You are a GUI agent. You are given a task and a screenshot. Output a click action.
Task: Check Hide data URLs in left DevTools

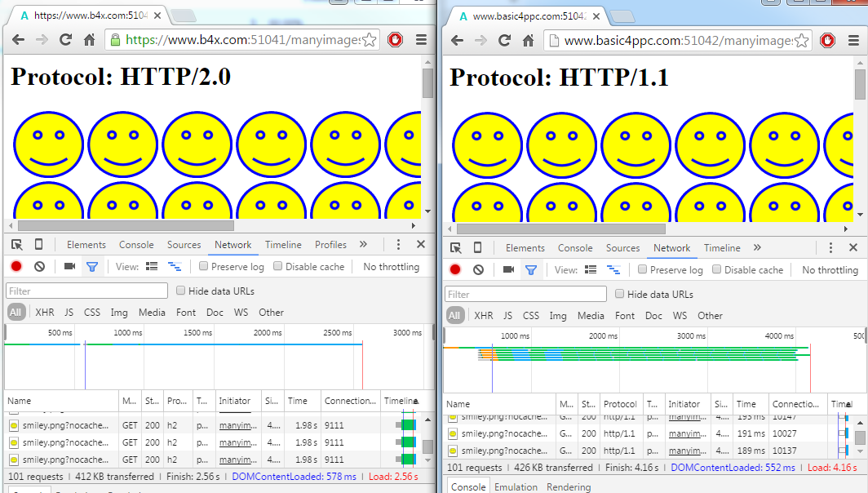pos(180,291)
